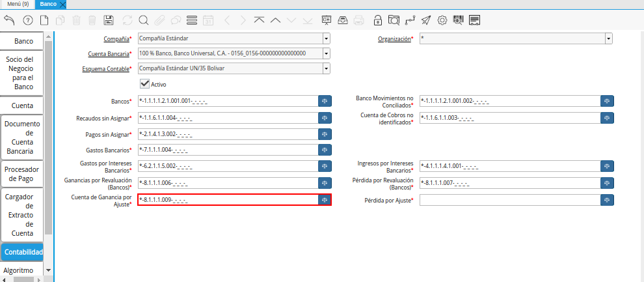
Task: Open help via question mark icon
Action: [27, 20]
